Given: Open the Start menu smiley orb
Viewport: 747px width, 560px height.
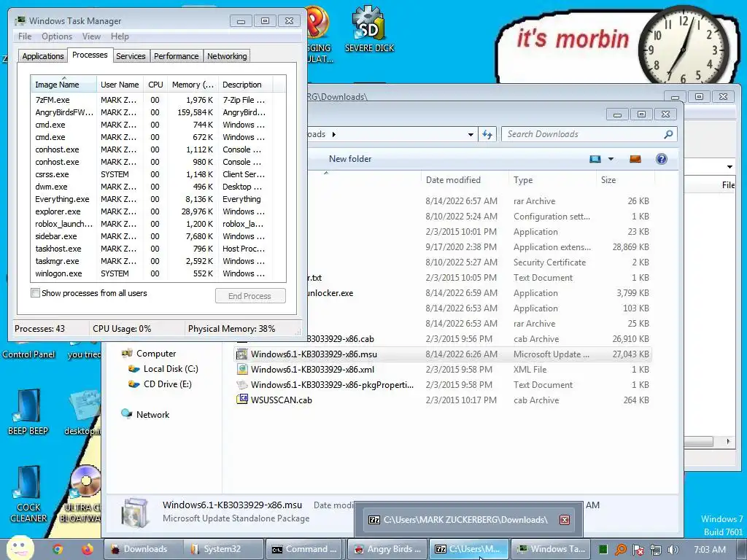Looking at the screenshot, I should [20, 548].
